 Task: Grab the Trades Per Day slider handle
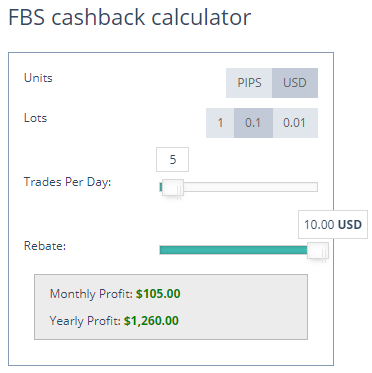(x=173, y=187)
